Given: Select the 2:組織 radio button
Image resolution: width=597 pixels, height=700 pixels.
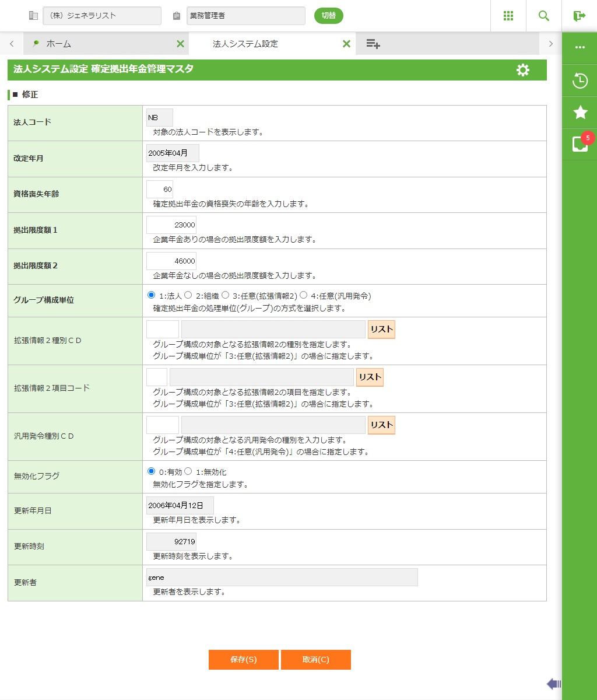Looking at the screenshot, I should coord(188,295).
